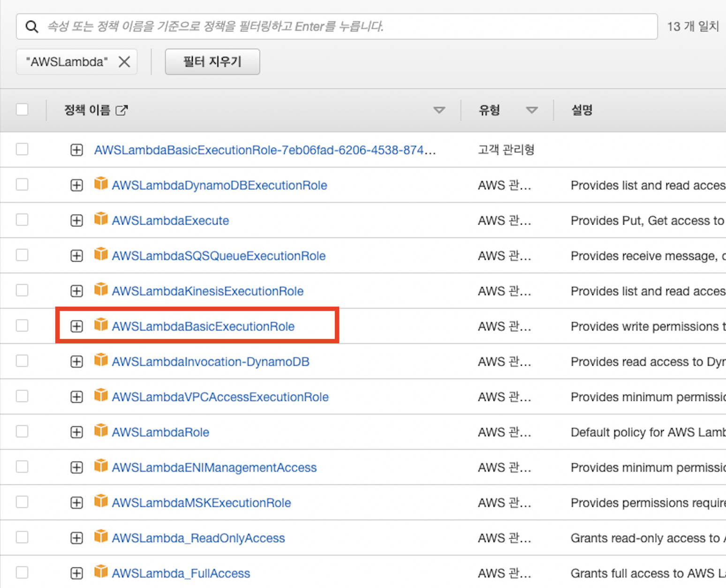Sort by 정책 이름 dropdown arrow
Screen dimensions: 726x588
[x=439, y=110]
